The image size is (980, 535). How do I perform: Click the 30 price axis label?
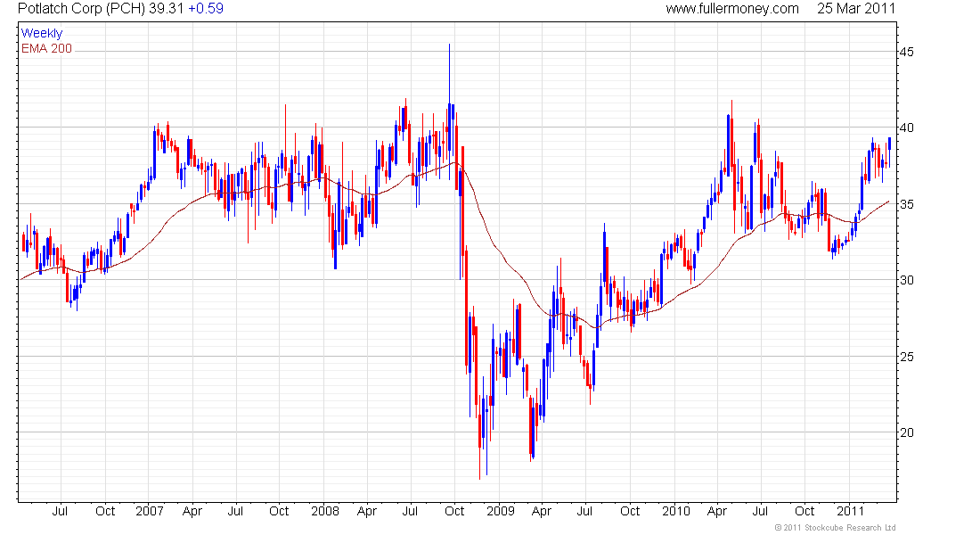(x=906, y=280)
